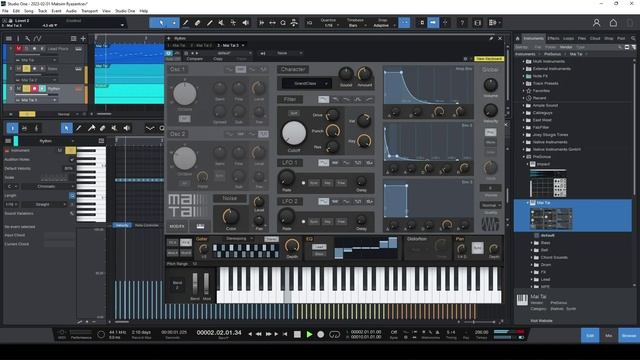Toggle LFO 2 Free button
The height and width of the screenshot is (360, 640).
pos(341,221)
